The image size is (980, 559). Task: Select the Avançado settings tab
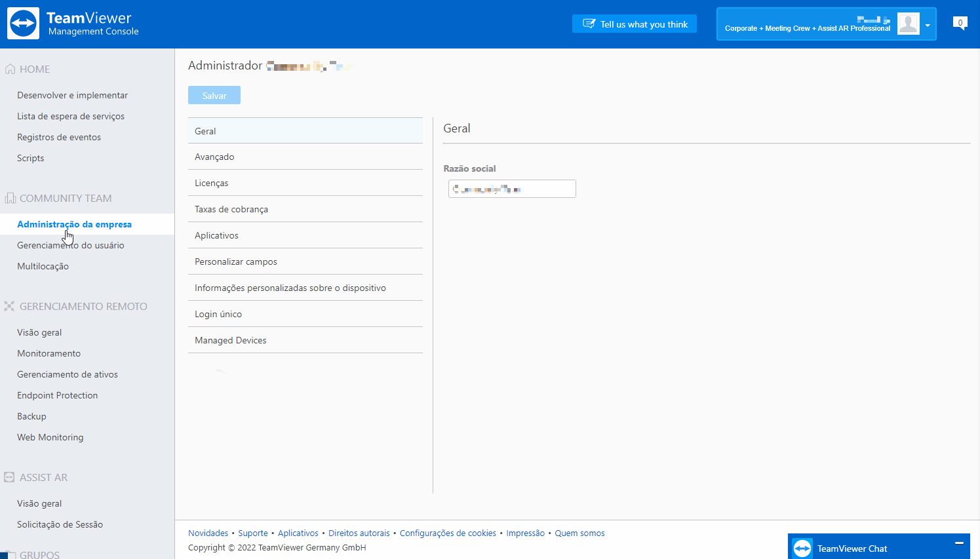(x=305, y=157)
